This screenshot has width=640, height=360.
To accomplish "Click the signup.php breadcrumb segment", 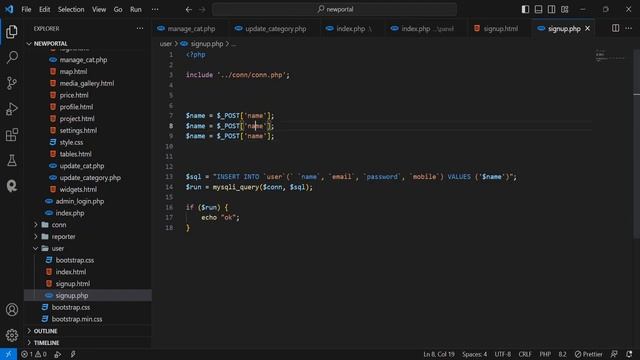I will pyautogui.click(x=207, y=44).
